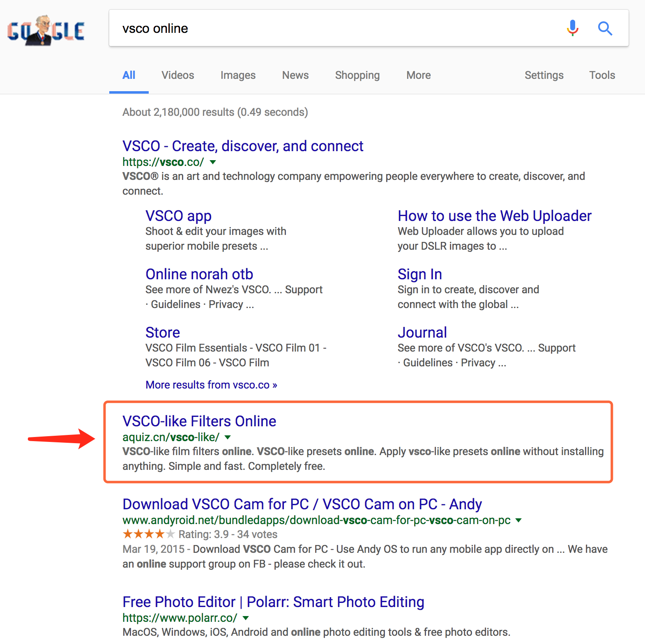Open the Sign In sitelink
The height and width of the screenshot is (644, 645).
[x=420, y=274]
